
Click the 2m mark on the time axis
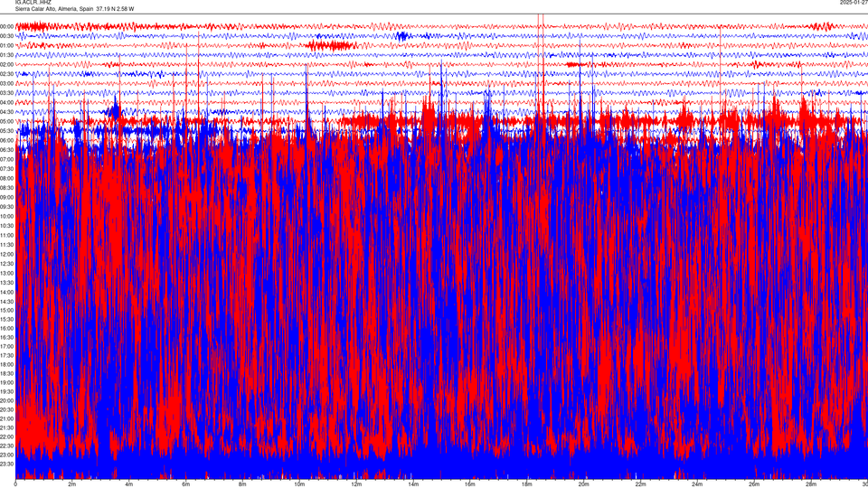(72, 484)
